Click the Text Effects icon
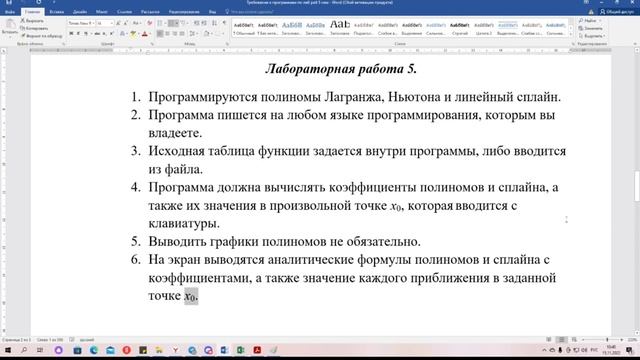This screenshot has height=360, width=640. click(122, 34)
